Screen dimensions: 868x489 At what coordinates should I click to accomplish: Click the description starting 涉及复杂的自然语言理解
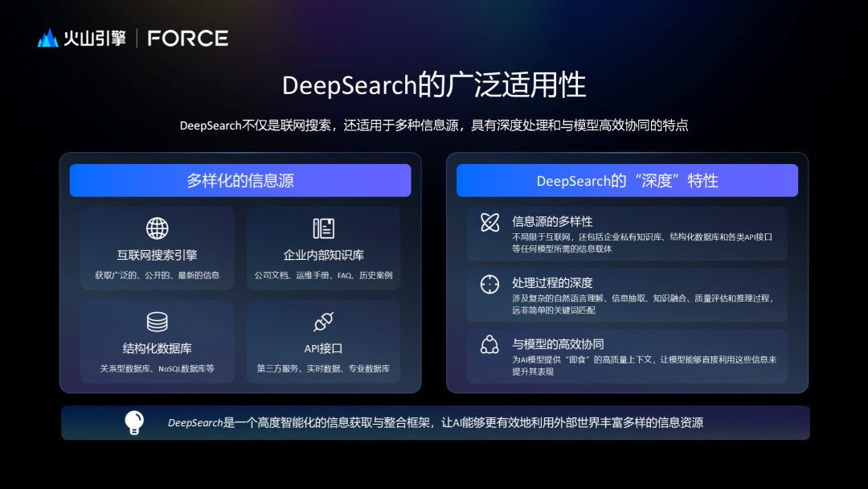click(x=643, y=304)
